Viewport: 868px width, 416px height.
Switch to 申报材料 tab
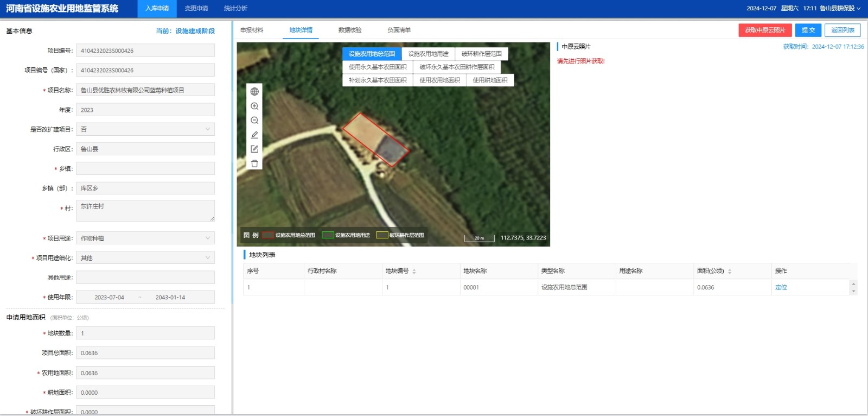[x=252, y=30]
